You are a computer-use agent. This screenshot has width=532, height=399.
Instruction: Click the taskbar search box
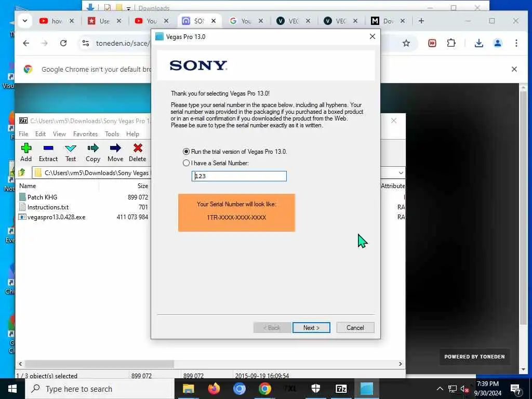[x=100, y=389]
